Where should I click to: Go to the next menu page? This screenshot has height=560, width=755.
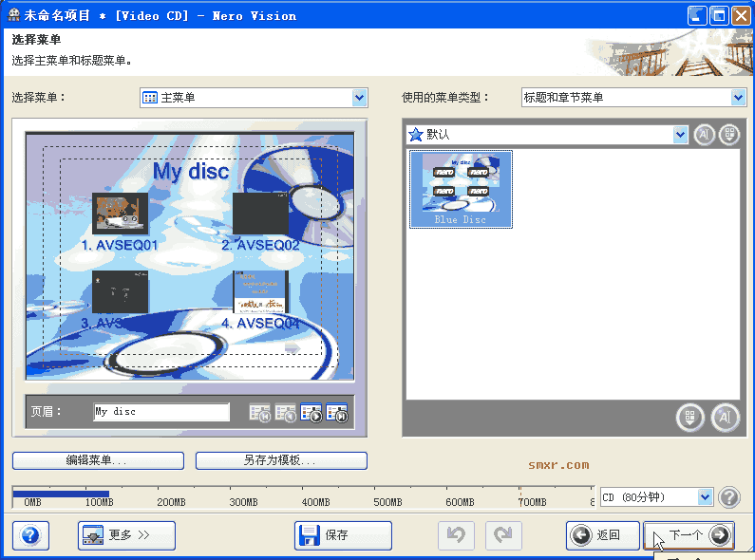tap(311, 413)
